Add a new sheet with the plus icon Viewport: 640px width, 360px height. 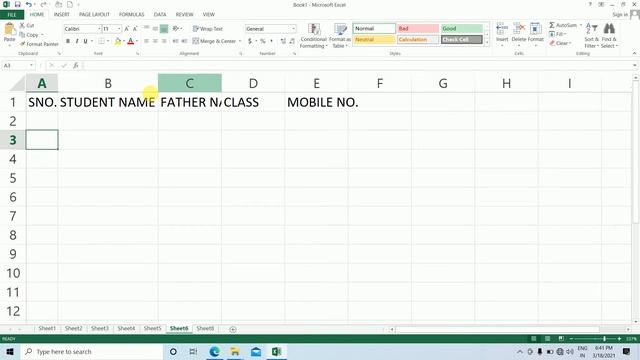pyautogui.click(x=233, y=329)
